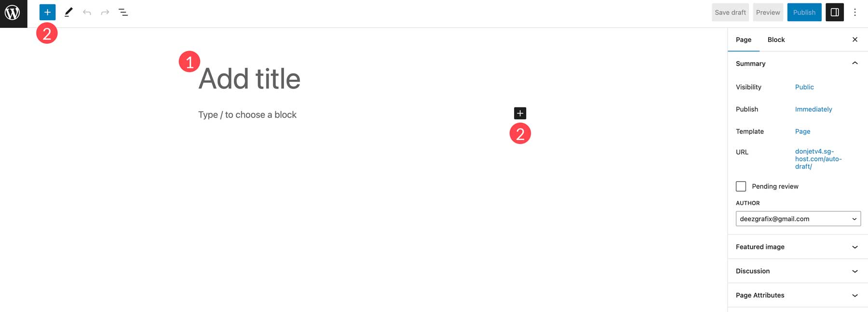Switch to the Block tab

(776, 39)
